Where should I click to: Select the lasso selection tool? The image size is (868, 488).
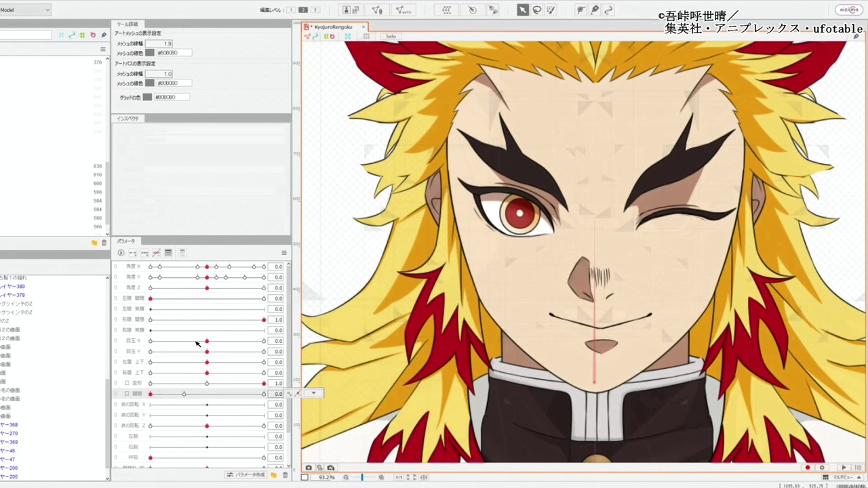pos(536,10)
